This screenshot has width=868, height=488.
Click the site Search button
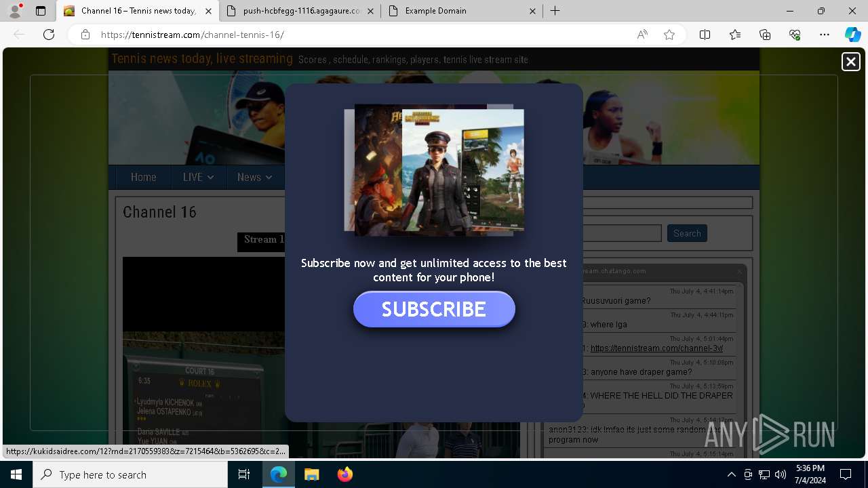point(687,233)
